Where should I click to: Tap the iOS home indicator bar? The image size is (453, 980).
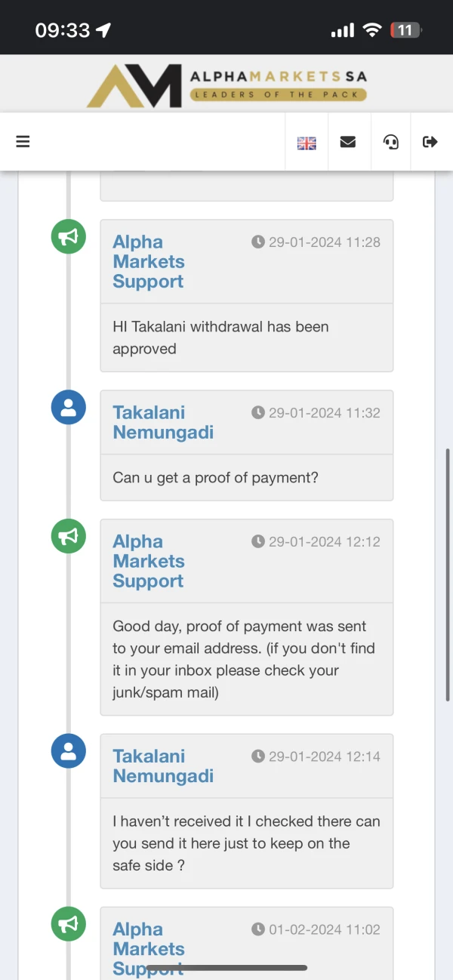pos(226,967)
